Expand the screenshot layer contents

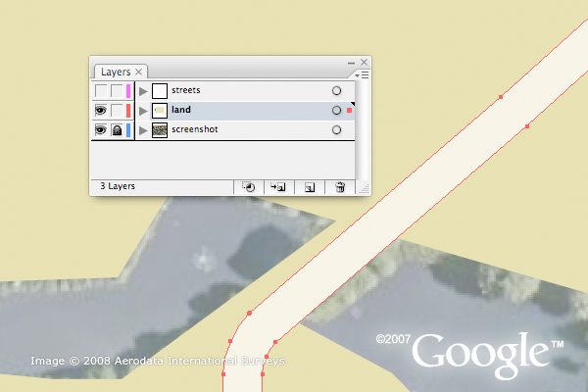(143, 130)
